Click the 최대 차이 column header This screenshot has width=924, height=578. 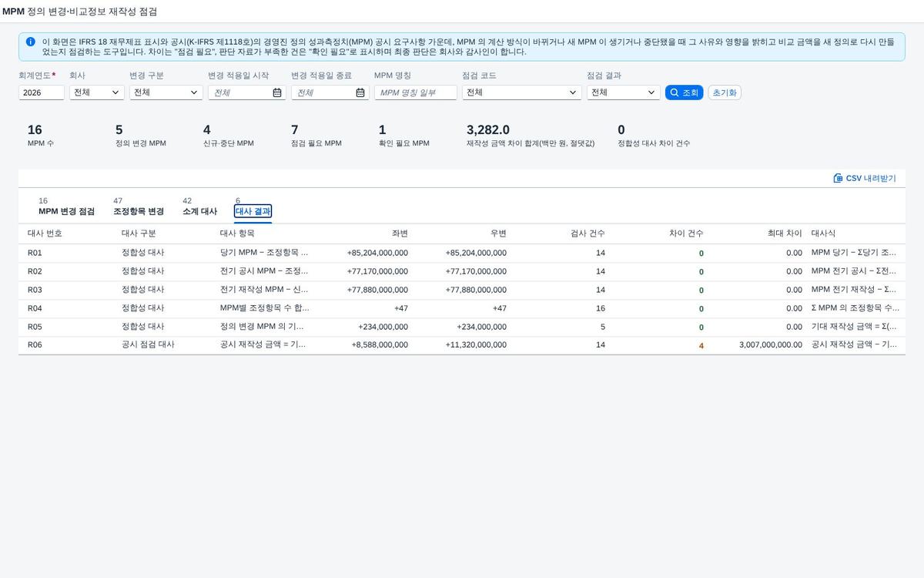(785, 234)
